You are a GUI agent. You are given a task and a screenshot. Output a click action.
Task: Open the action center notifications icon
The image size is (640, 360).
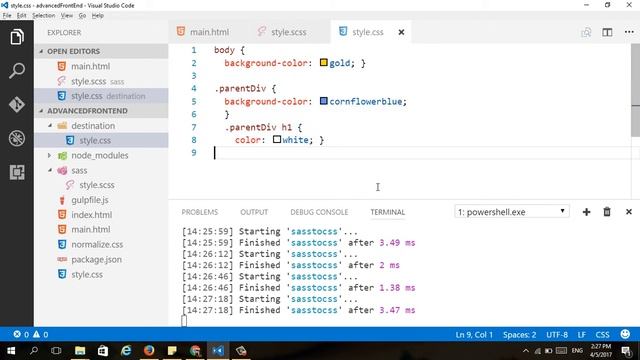(627, 351)
